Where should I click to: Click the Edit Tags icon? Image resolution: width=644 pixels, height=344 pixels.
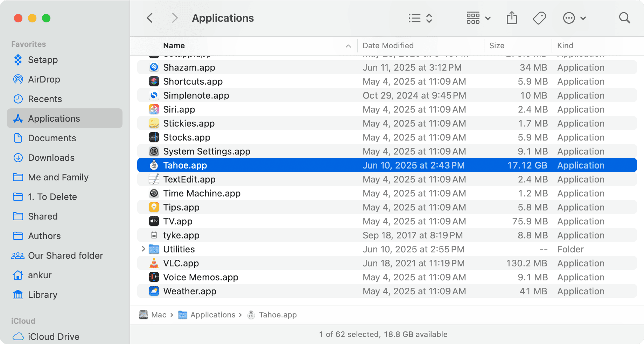(x=539, y=18)
